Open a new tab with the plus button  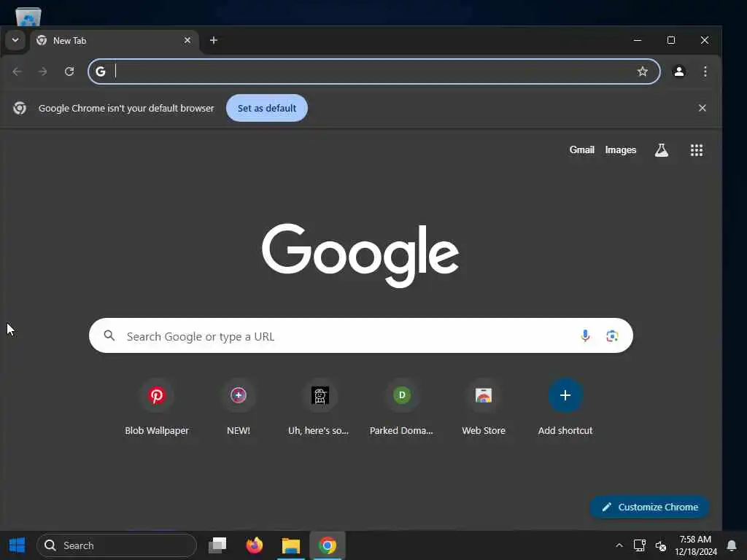pyautogui.click(x=214, y=41)
